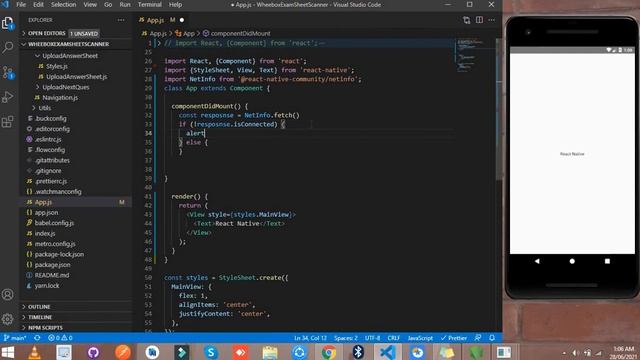Change the CRLF line ending setting

click(393, 338)
